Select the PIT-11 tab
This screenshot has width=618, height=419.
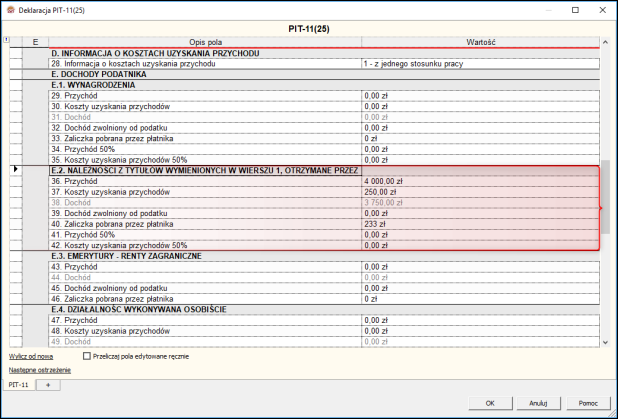coord(19,385)
